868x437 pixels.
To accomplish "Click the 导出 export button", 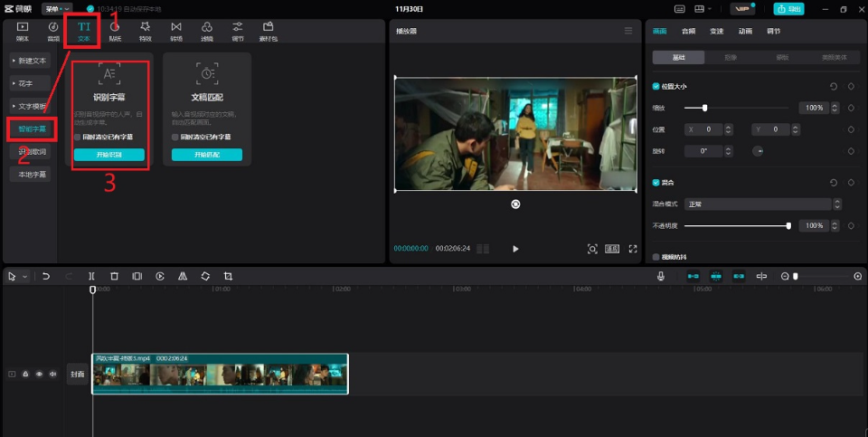I will click(x=788, y=8).
